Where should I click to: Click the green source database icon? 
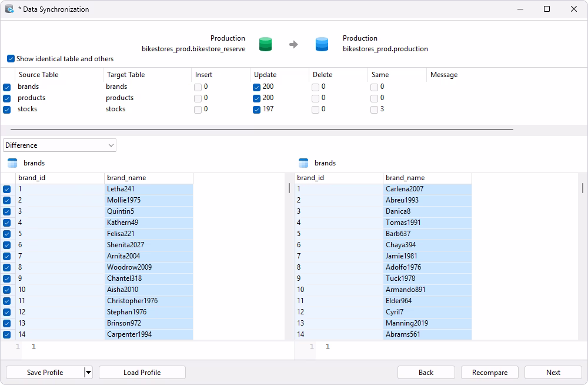tap(265, 44)
